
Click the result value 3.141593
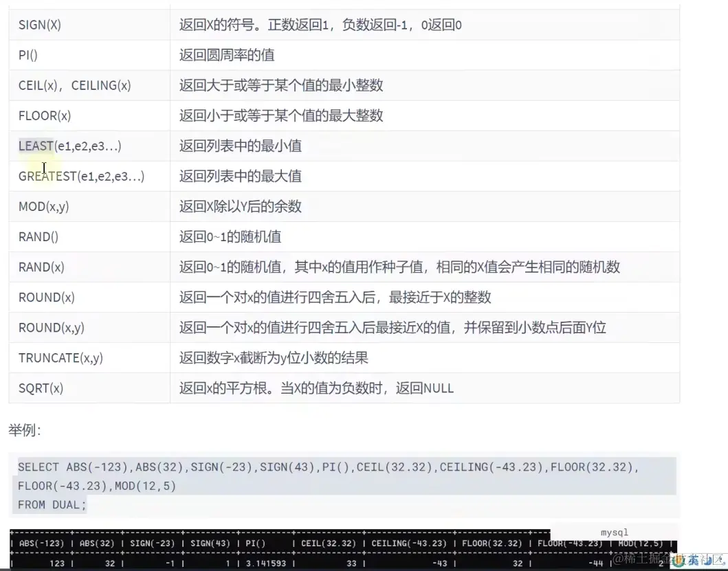click(266, 563)
